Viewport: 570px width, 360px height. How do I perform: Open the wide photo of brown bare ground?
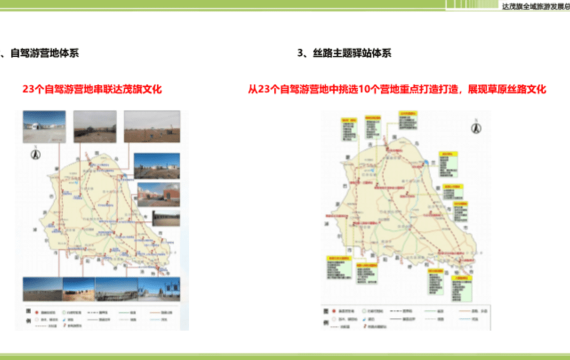152,127
